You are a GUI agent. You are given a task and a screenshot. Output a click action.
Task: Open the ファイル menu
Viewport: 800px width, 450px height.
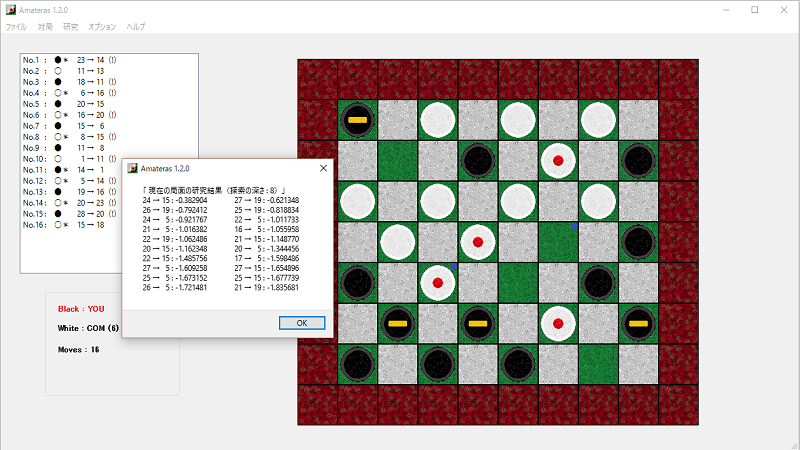16,27
